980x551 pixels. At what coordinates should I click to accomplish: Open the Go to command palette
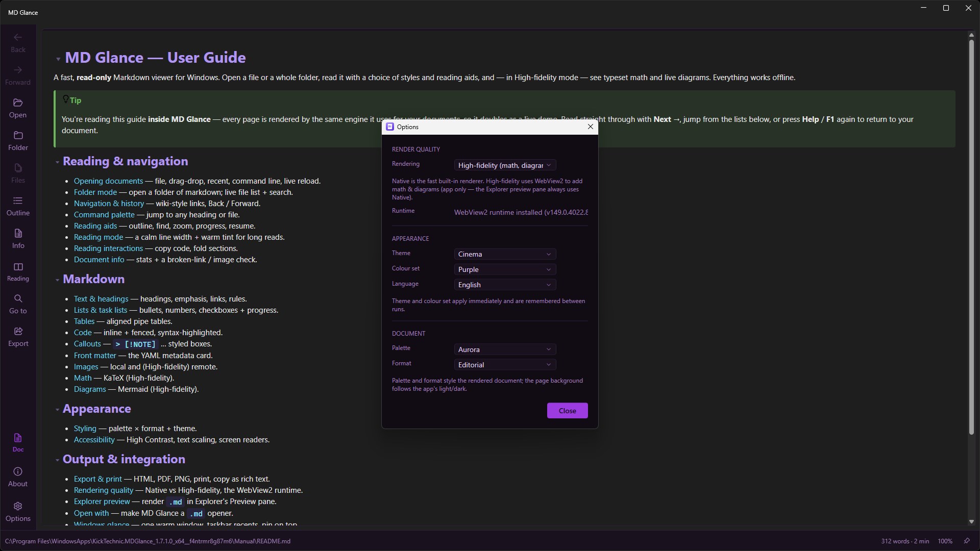[x=18, y=304]
